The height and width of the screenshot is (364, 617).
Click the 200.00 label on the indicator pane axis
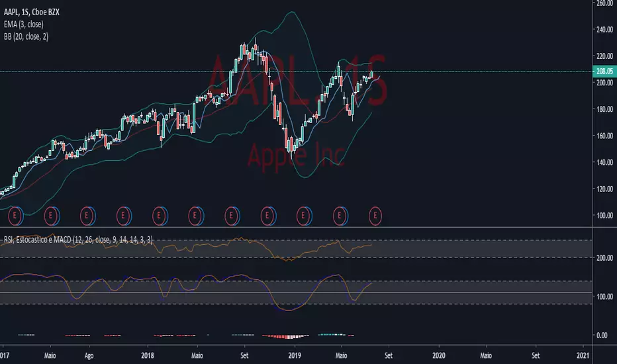point(604,257)
